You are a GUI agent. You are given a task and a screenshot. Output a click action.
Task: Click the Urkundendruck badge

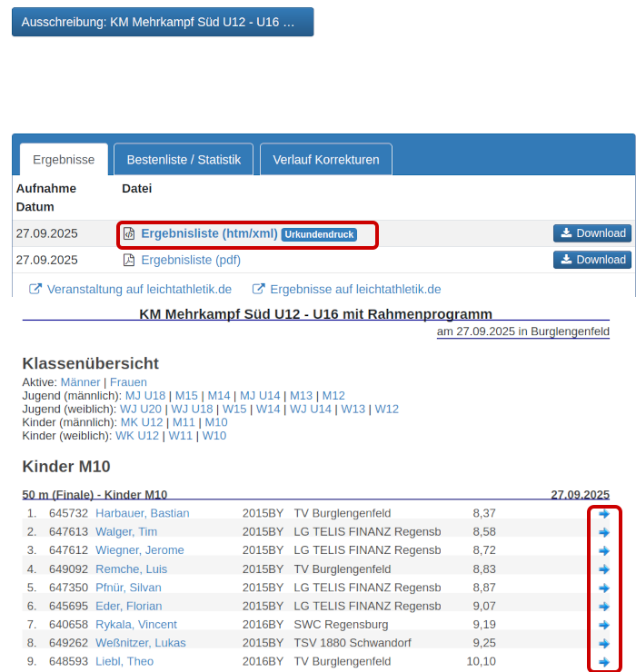(319, 234)
